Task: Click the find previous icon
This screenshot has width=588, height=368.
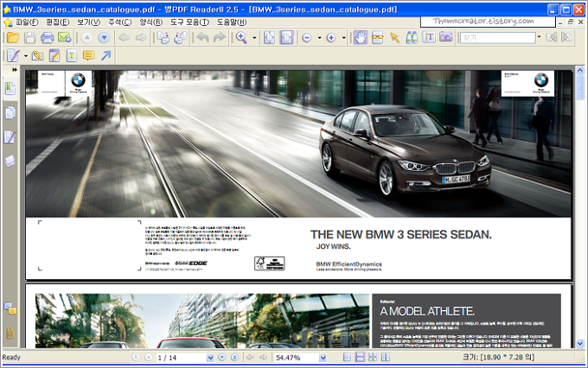Action: [552, 37]
